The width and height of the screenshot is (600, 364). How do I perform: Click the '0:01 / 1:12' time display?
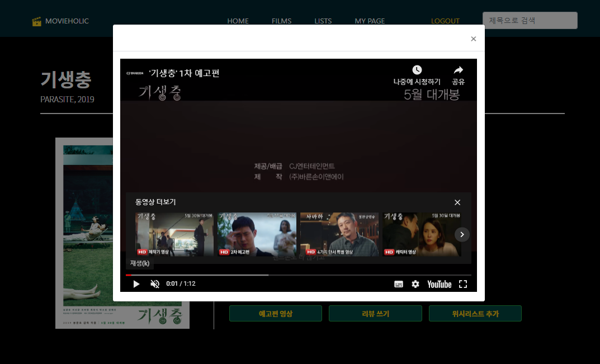181,283
